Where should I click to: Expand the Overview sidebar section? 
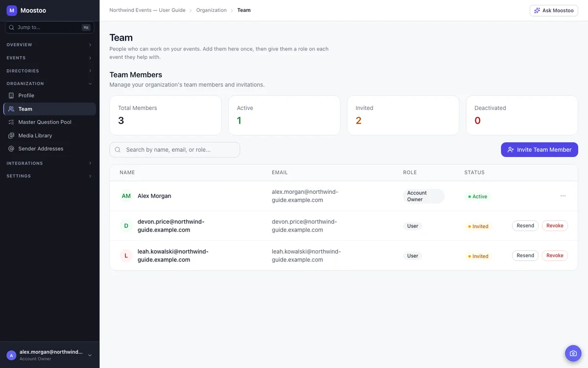pos(49,45)
